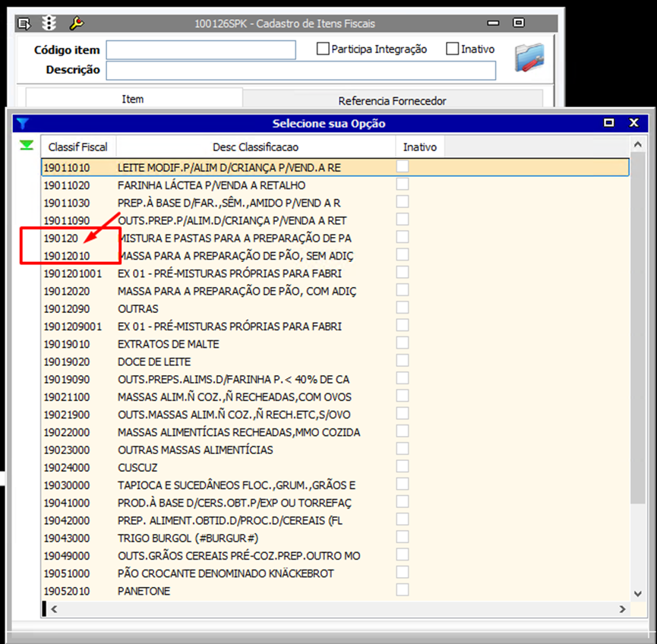Click the green download arrow icon
Image resolution: width=657 pixels, height=644 pixels.
(27, 145)
